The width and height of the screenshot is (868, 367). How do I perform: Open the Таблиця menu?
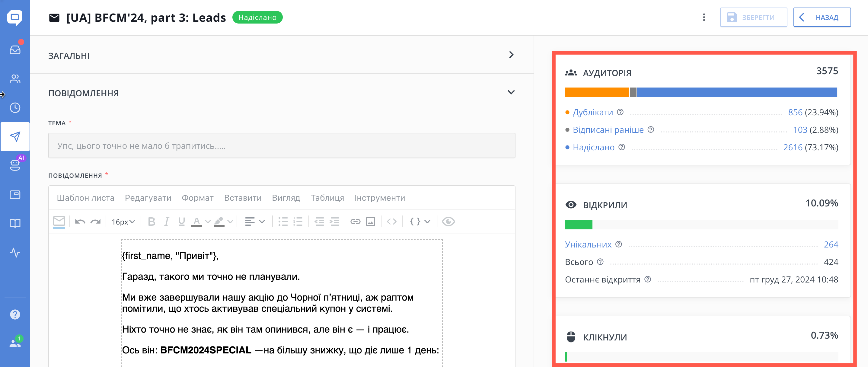coord(327,198)
